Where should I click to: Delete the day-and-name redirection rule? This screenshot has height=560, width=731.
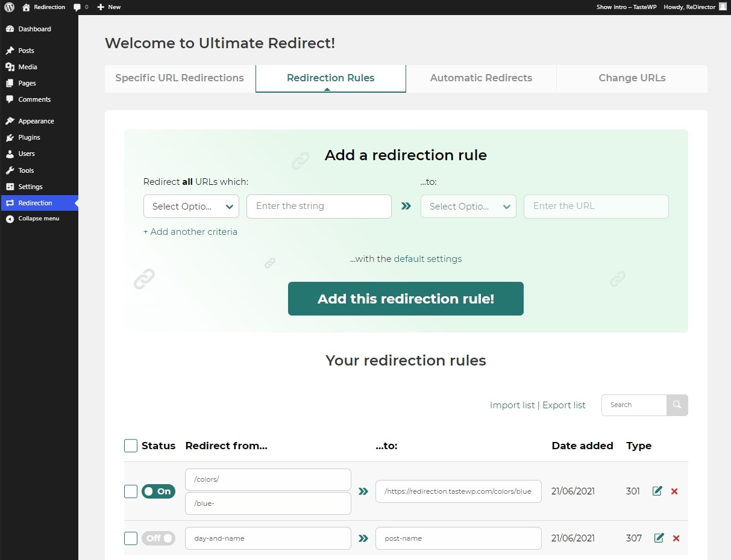pos(676,538)
